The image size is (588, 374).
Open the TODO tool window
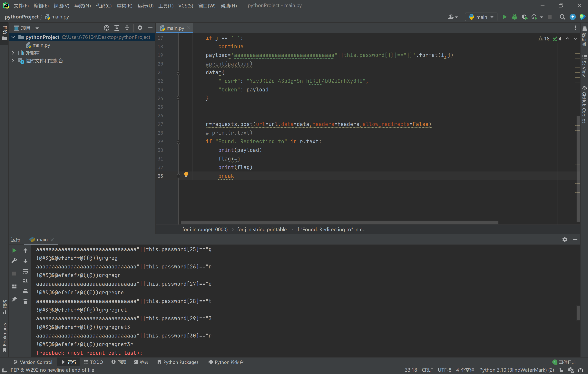tap(93, 362)
